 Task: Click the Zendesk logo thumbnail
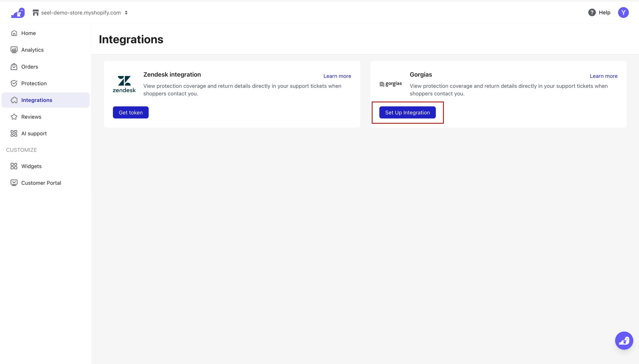(x=124, y=84)
